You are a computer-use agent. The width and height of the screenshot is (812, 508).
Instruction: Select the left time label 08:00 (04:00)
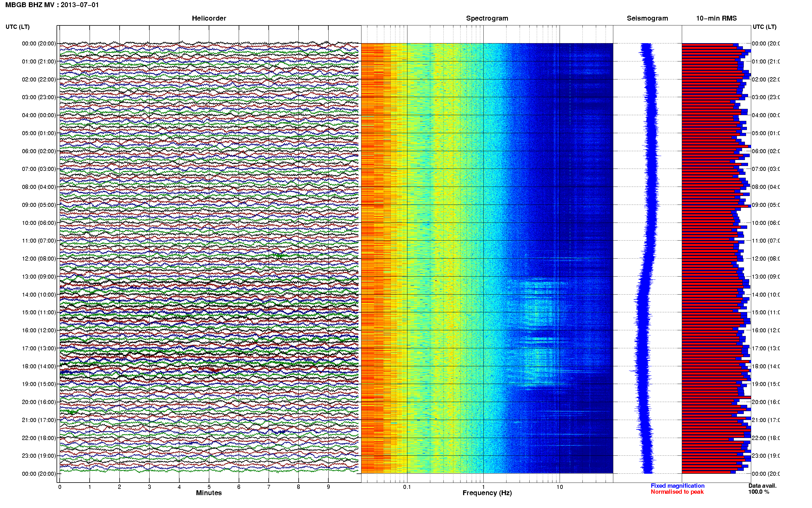pyautogui.click(x=39, y=187)
